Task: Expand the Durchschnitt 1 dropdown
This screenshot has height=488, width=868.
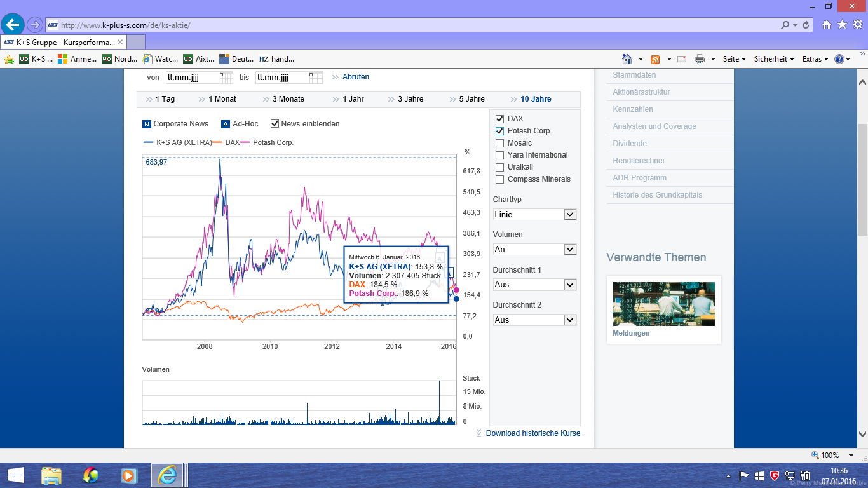Action: 569,285
